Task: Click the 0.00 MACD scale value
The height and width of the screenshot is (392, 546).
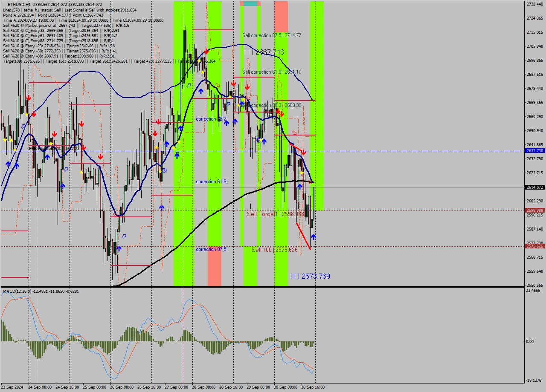Action: (x=530, y=341)
